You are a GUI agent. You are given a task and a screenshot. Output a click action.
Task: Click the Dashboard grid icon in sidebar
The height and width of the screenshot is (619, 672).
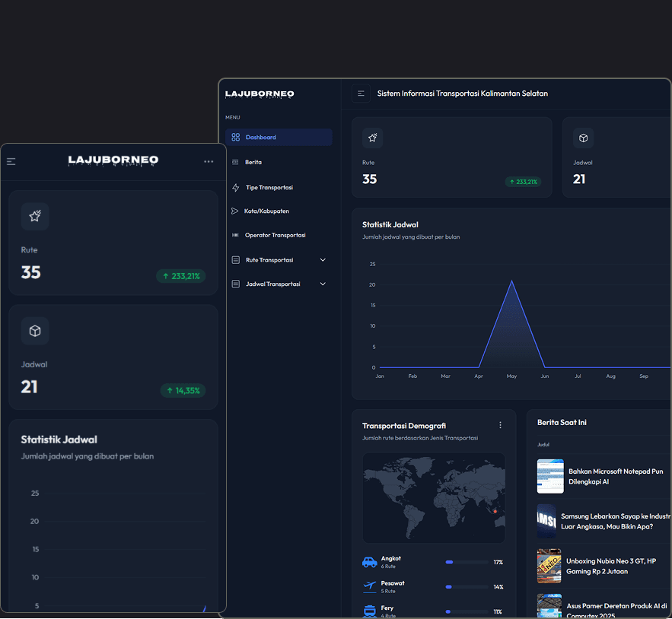point(235,138)
